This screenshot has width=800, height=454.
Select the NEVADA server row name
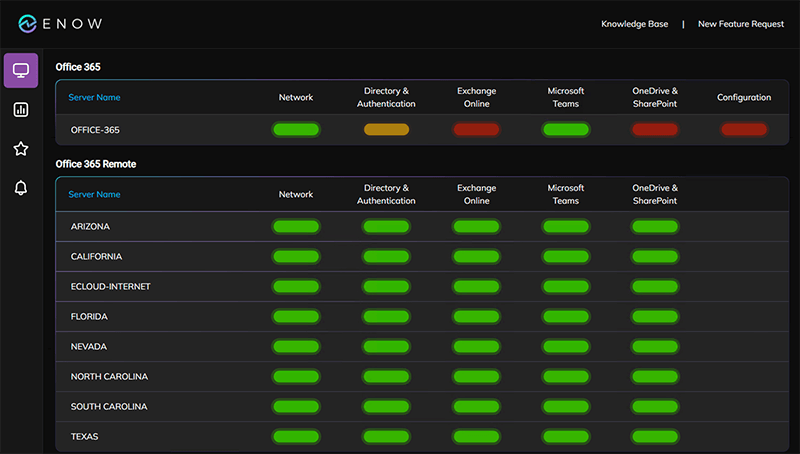pos(89,347)
